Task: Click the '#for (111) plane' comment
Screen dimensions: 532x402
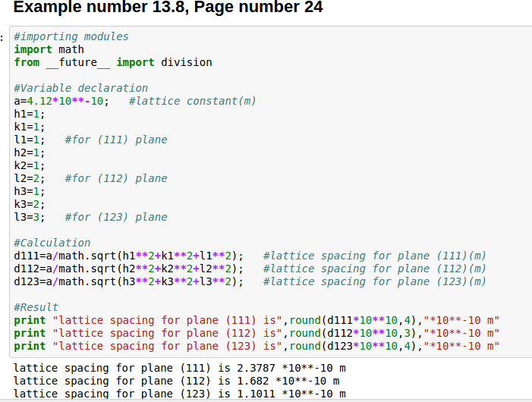Action: coord(116,140)
